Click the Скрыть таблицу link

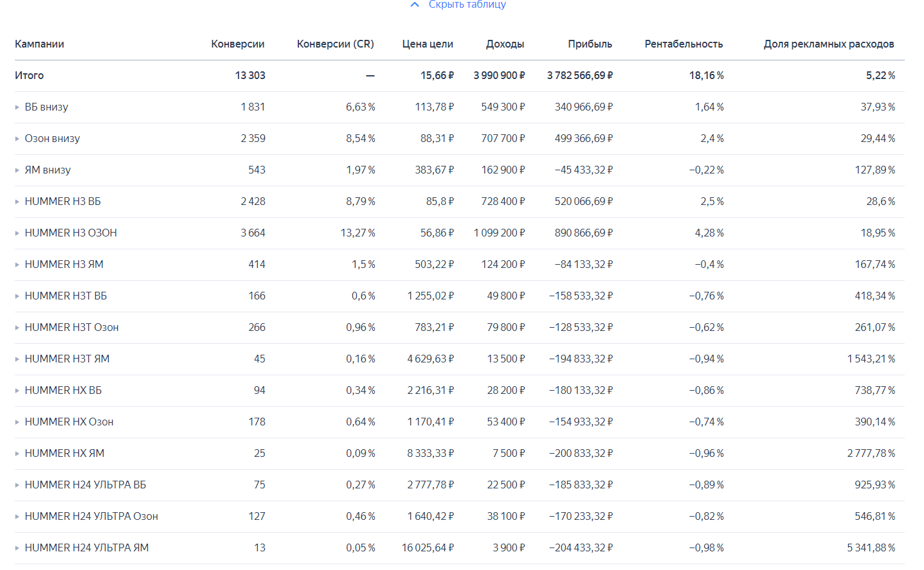coord(467,4)
